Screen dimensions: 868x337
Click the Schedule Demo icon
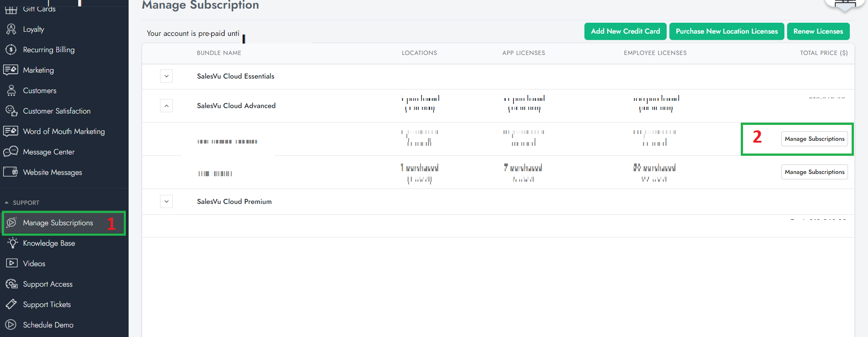(x=11, y=325)
